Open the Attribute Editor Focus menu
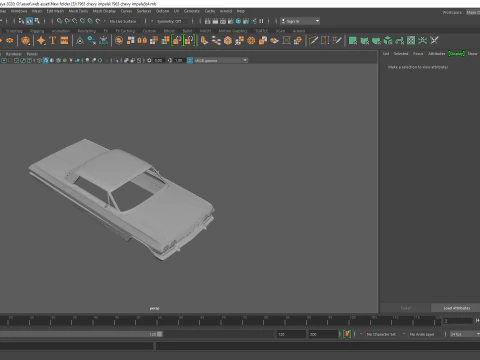Image resolution: width=480 pixels, height=360 pixels. (418, 53)
